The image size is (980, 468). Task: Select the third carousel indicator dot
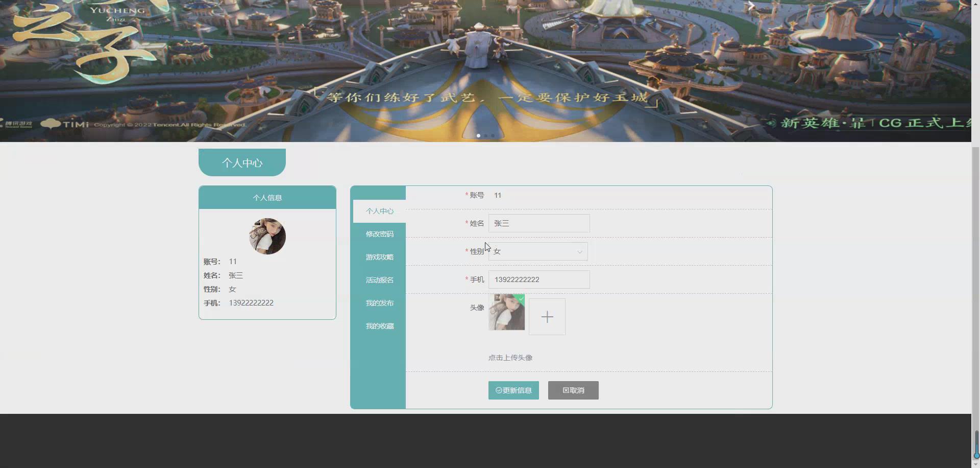click(493, 135)
